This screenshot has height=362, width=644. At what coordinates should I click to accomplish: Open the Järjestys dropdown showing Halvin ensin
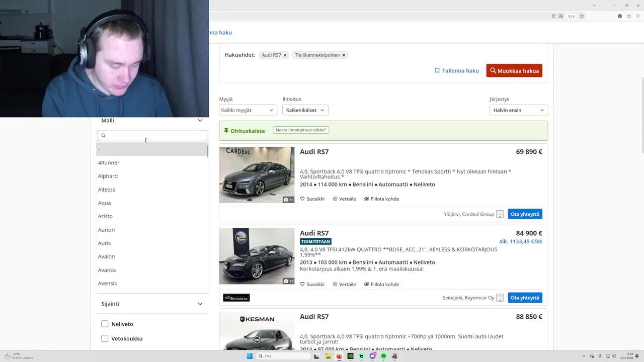pyautogui.click(x=518, y=110)
